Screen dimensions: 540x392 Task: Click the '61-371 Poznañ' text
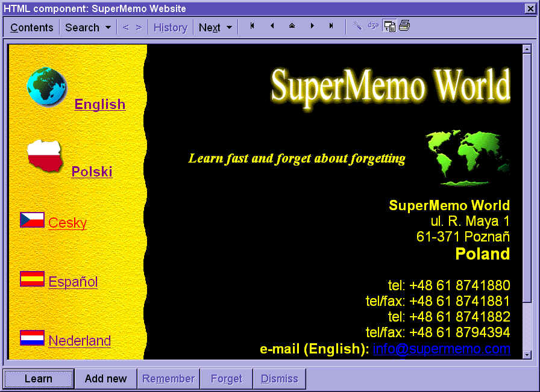(x=463, y=237)
